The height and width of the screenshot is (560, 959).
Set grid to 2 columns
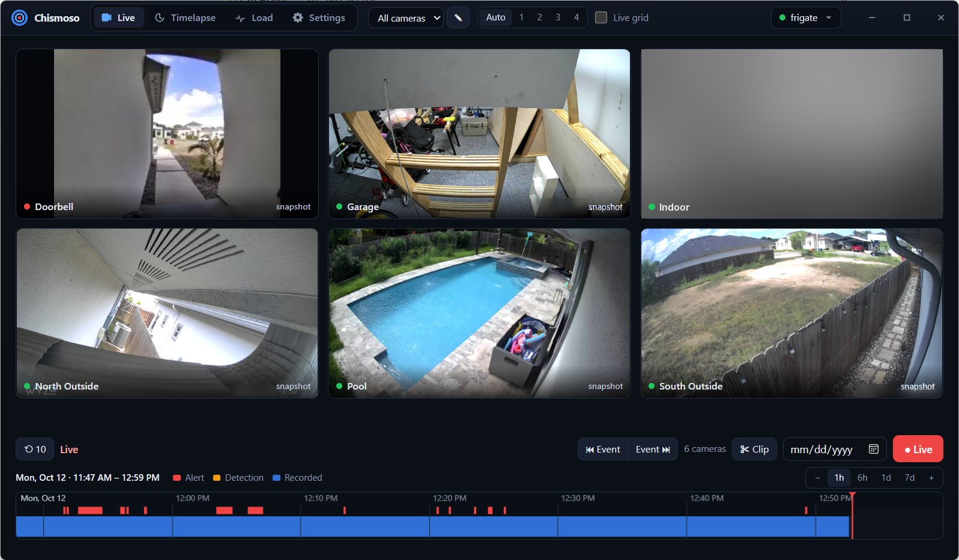(x=539, y=17)
